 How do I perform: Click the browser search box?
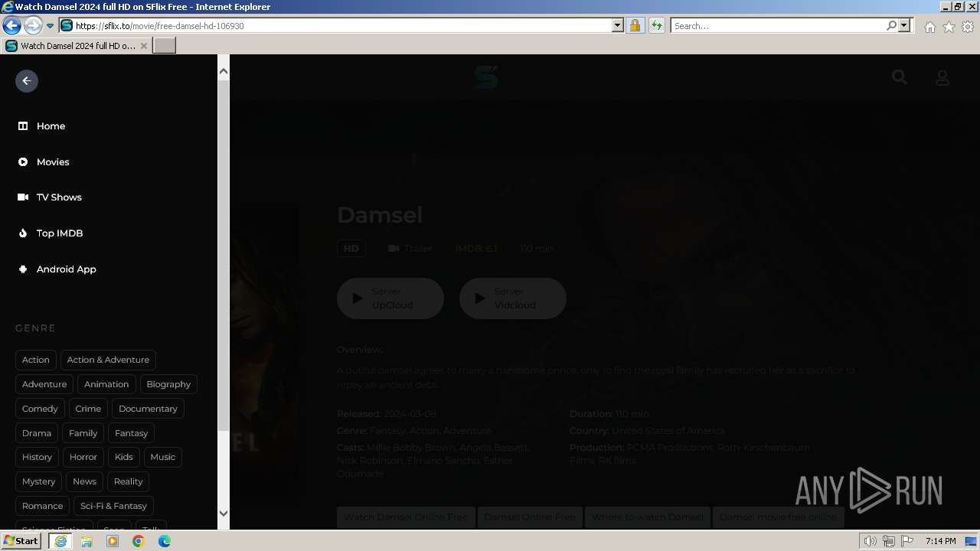pos(778,26)
